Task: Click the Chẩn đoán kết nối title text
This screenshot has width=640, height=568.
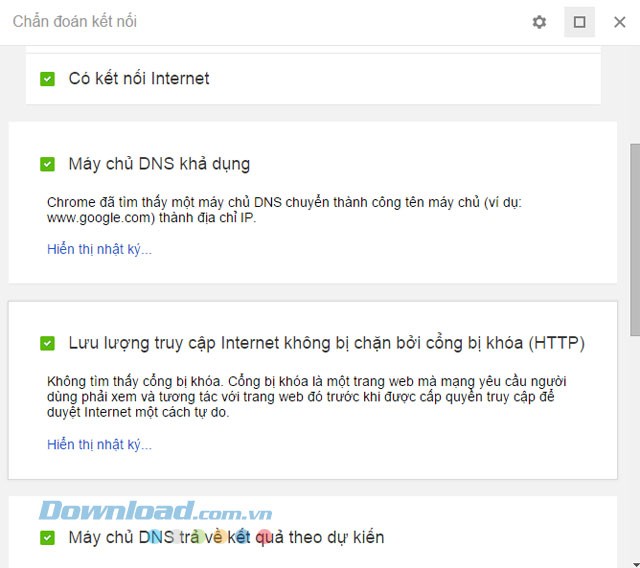Action: [x=75, y=22]
